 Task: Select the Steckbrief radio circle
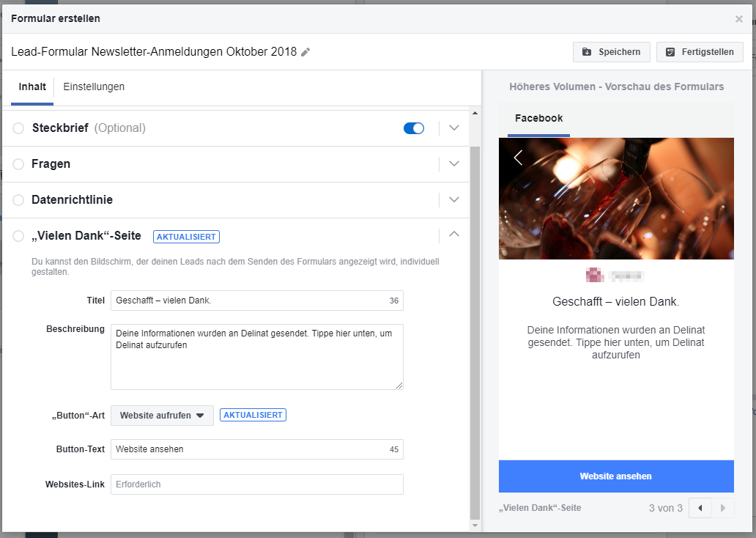pyautogui.click(x=18, y=128)
